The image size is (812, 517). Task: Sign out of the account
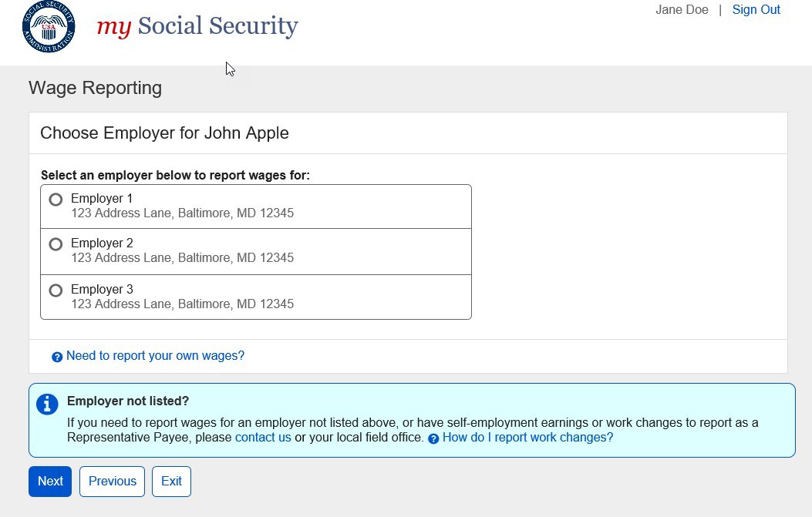click(756, 10)
